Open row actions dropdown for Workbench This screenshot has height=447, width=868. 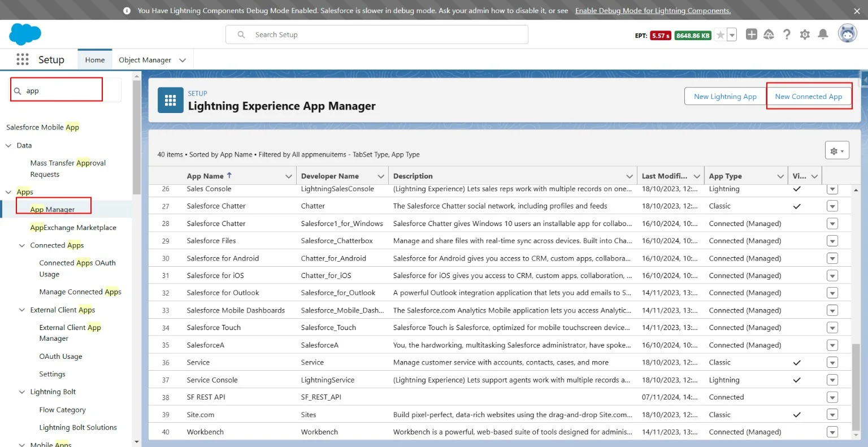[832, 432]
